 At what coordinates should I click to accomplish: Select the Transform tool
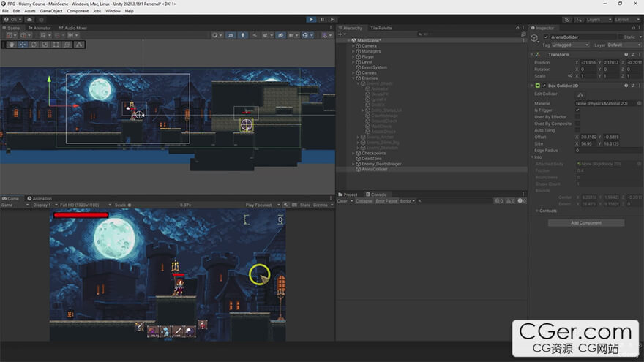click(67, 45)
